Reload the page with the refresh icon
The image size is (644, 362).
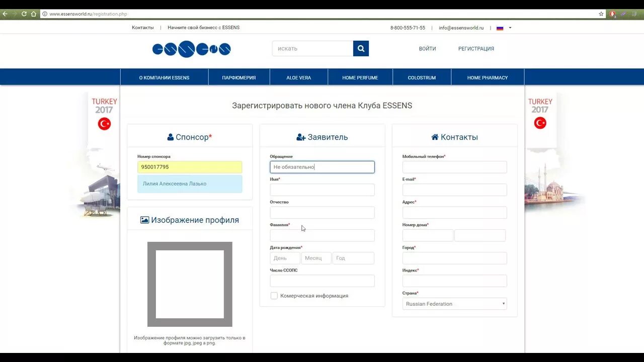pos(24,14)
